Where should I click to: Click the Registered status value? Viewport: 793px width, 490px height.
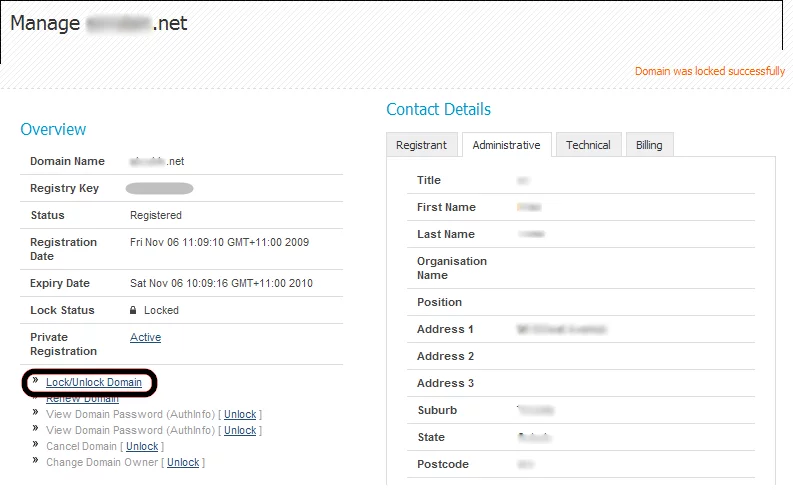(156, 215)
